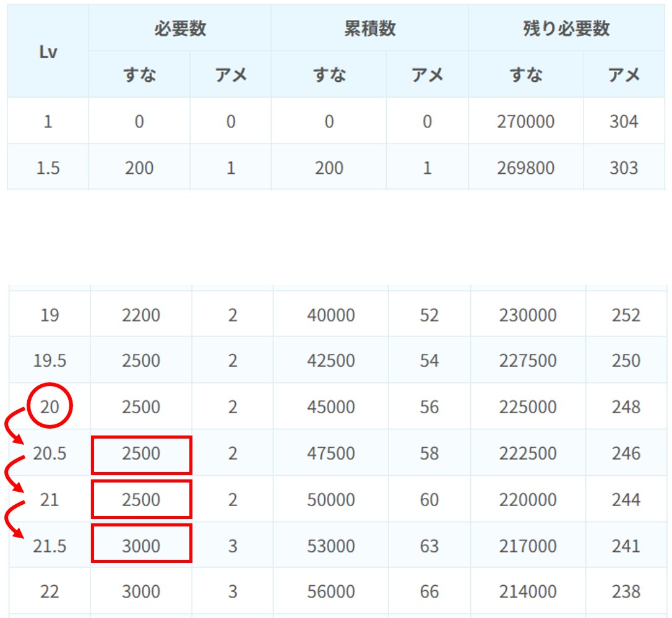Click the 225000 cell in row 20

(x=527, y=407)
